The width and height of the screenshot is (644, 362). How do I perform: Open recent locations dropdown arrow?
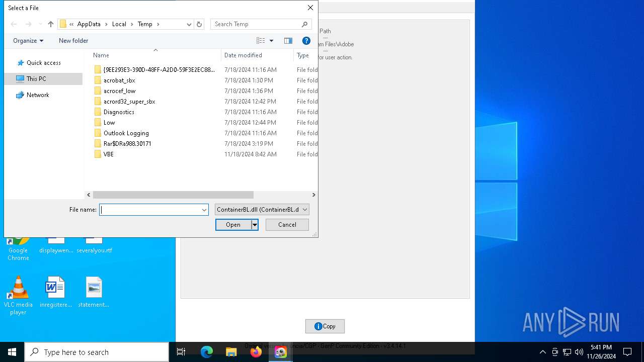point(40,24)
